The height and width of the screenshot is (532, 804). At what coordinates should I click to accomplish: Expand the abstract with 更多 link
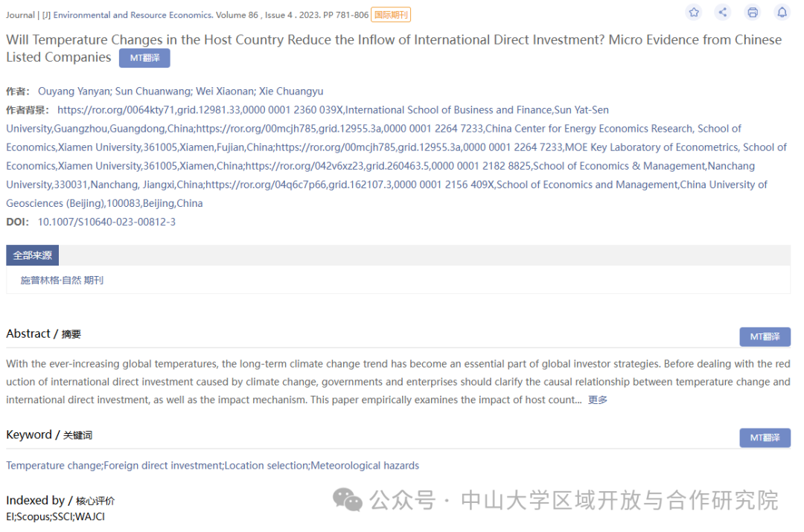(x=597, y=400)
